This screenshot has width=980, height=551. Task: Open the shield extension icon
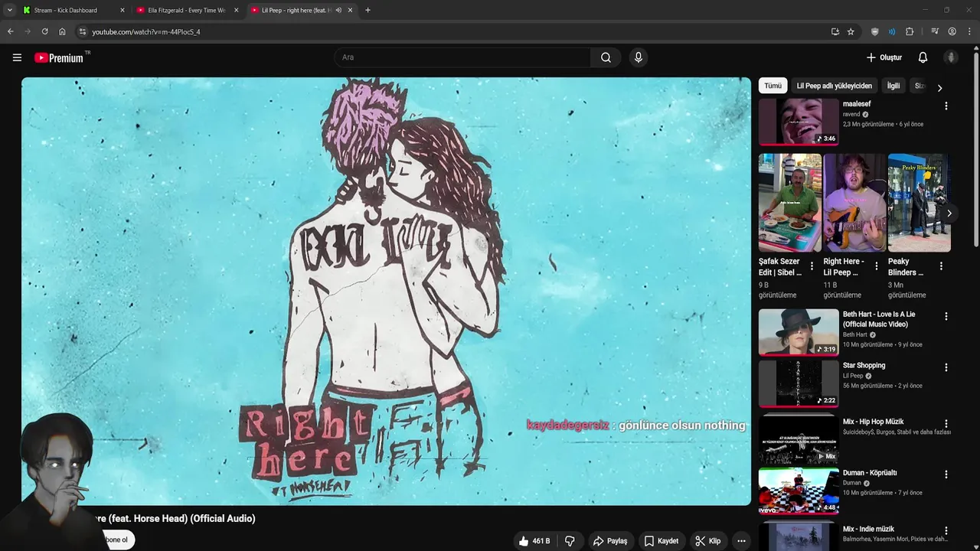(x=874, y=31)
